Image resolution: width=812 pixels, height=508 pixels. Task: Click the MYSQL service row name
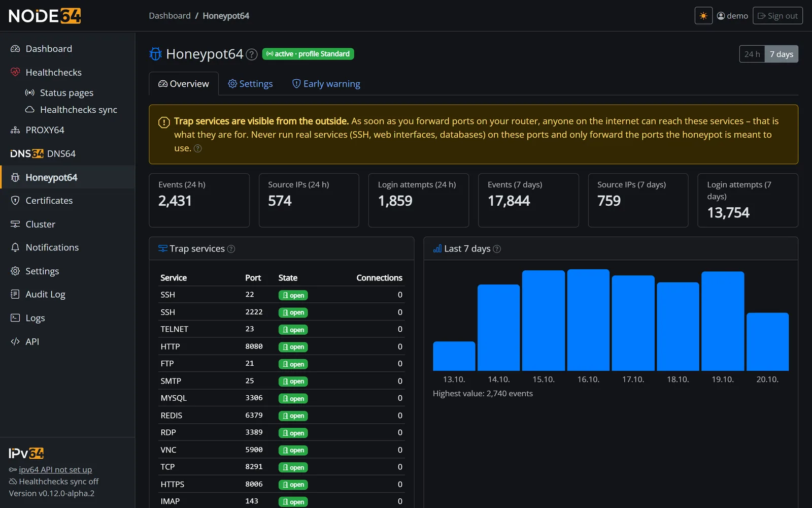tap(174, 398)
